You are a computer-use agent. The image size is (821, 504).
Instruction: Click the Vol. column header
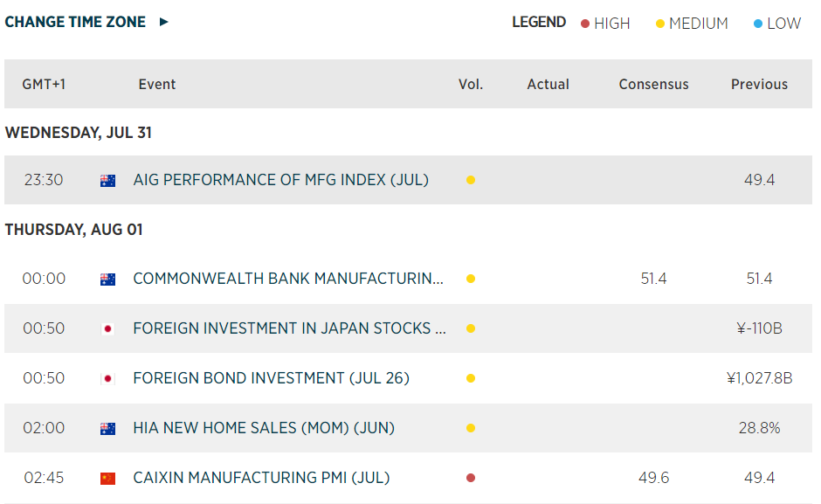coord(471,84)
